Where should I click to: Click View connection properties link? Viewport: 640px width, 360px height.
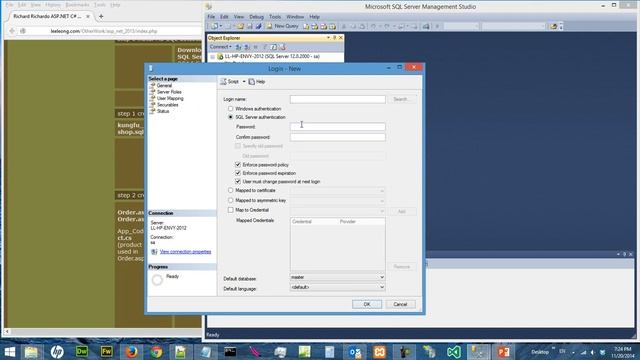click(x=185, y=252)
